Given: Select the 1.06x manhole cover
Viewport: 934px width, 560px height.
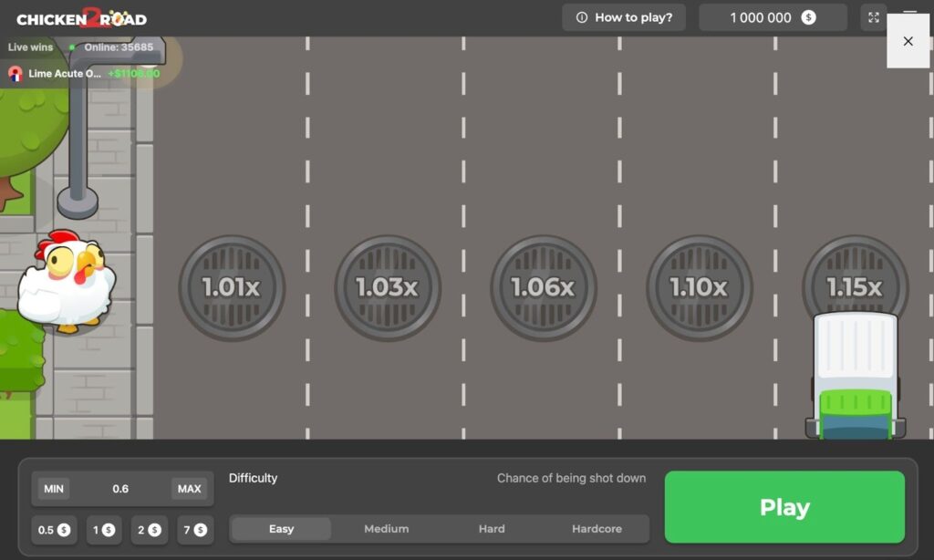Looking at the screenshot, I should click(x=544, y=287).
